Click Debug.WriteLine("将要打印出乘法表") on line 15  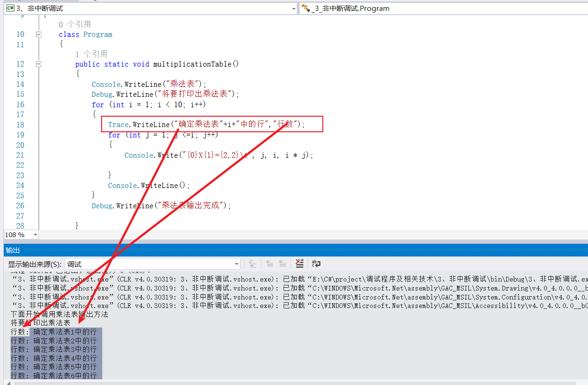[166, 94]
